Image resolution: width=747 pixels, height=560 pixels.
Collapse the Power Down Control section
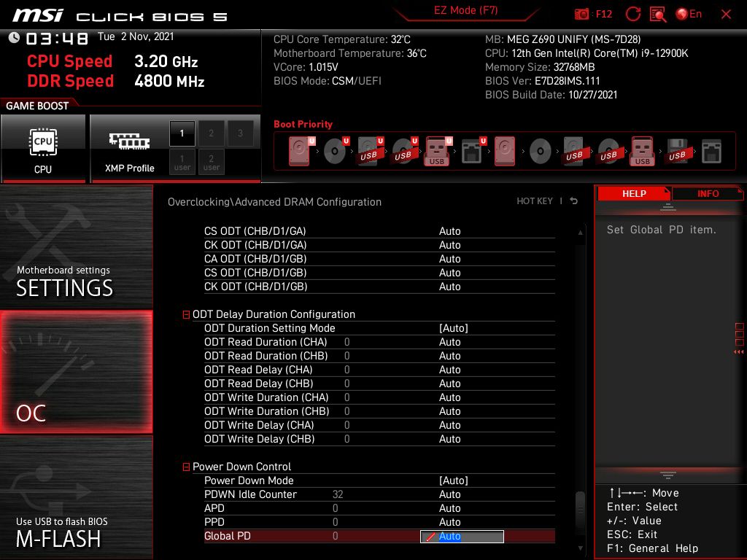coord(186,467)
